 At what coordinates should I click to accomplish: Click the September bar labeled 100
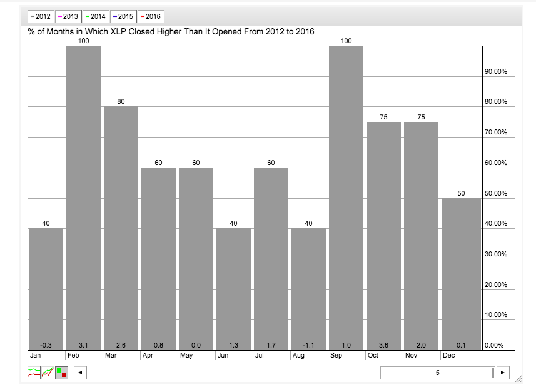[346, 198]
